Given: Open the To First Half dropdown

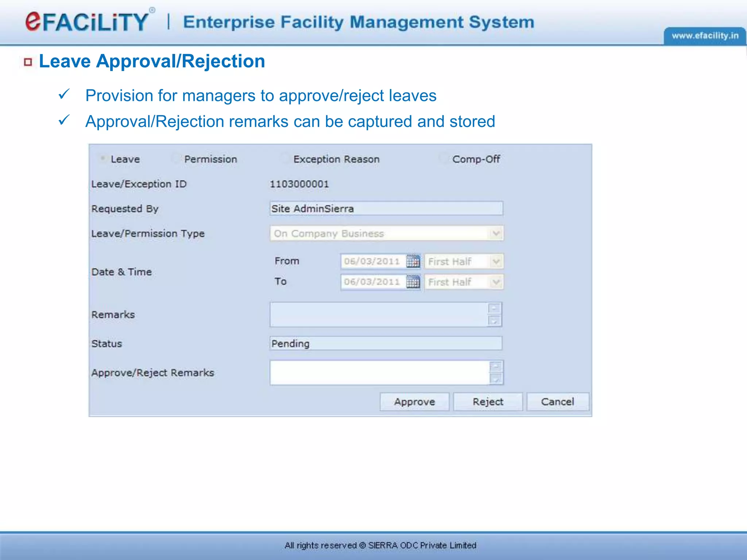Looking at the screenshot, I should coord(496,282).
